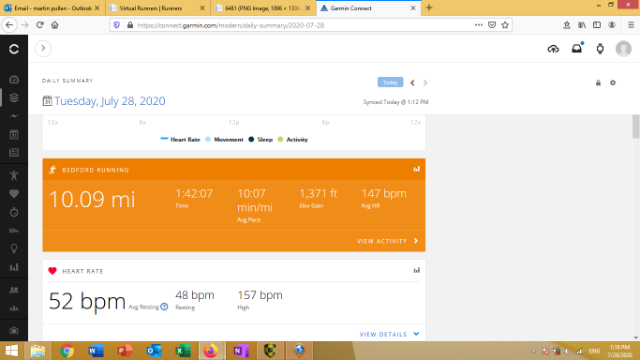This screenshot has height=360, width=640.
Task: Switch to the Outlook Email tab
Action: pos(52,8)
